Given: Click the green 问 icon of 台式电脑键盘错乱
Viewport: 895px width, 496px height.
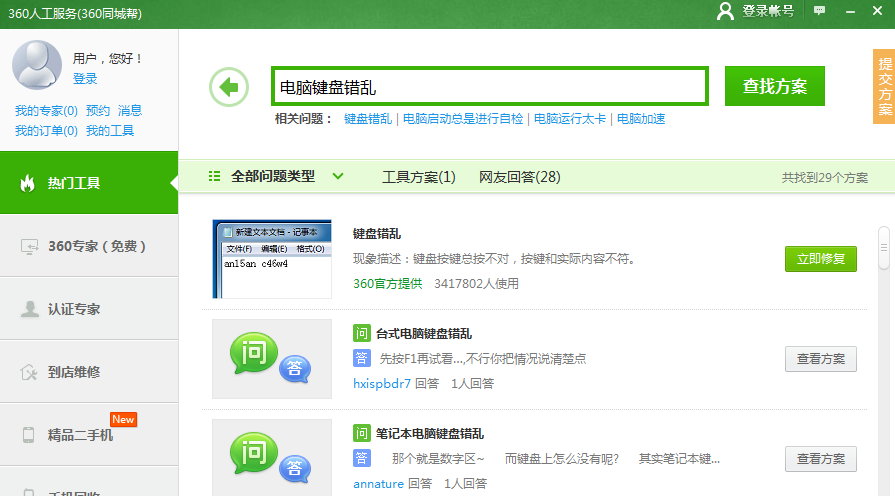Looking at the screenshot, I should tap(361, 333).
